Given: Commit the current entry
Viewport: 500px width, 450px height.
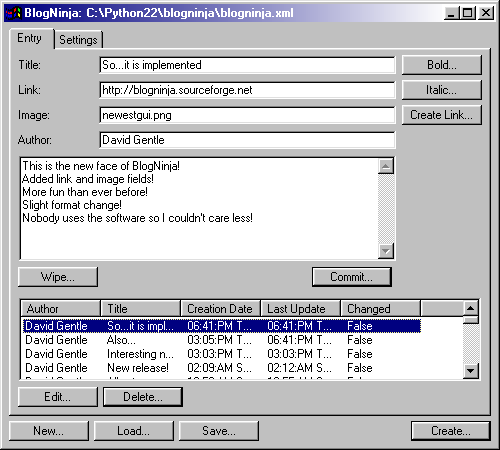Looking at the screenshot, I should (x=352, y=277).
